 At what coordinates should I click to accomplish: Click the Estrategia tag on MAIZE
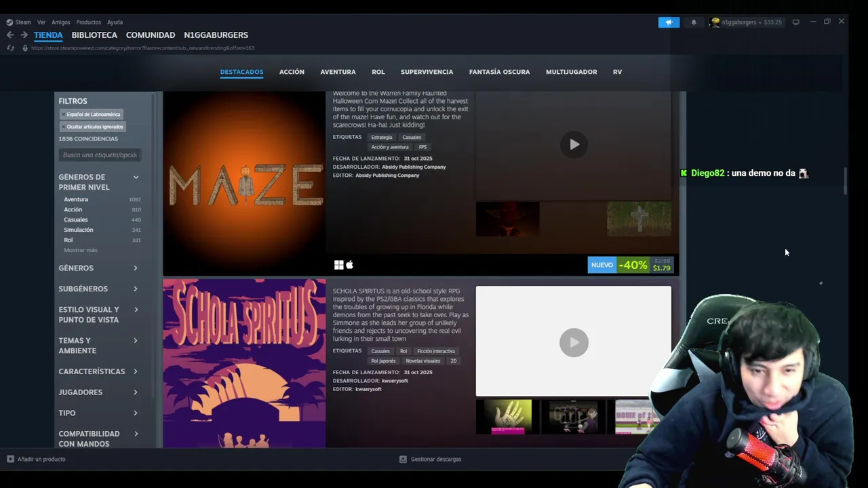coord(382,138)
